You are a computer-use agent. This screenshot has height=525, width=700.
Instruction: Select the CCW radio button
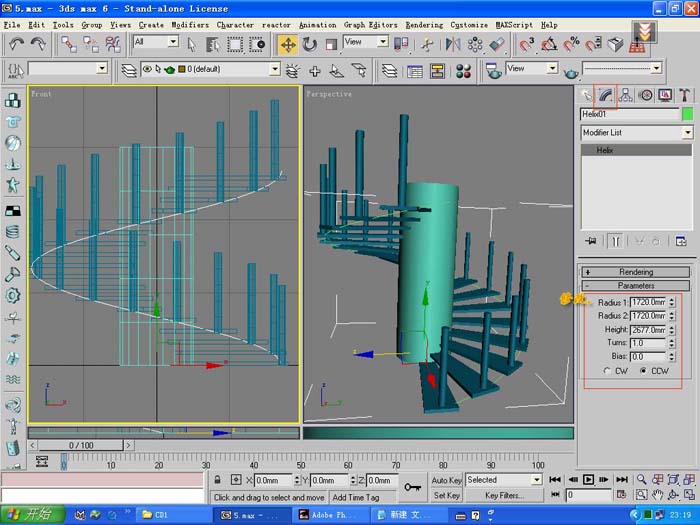pyautogui.click(x=642, y=370)
